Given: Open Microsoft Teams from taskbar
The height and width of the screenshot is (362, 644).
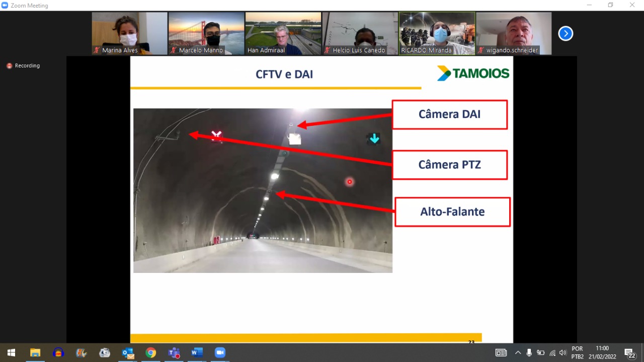Looking at the screenshot, I should [x=174, y=352].
